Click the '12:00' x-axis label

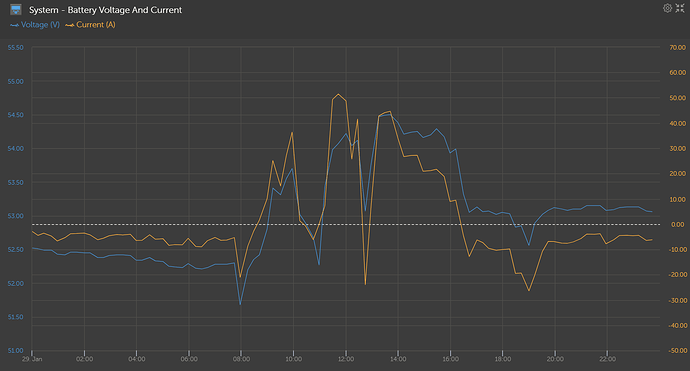(346, 359)
